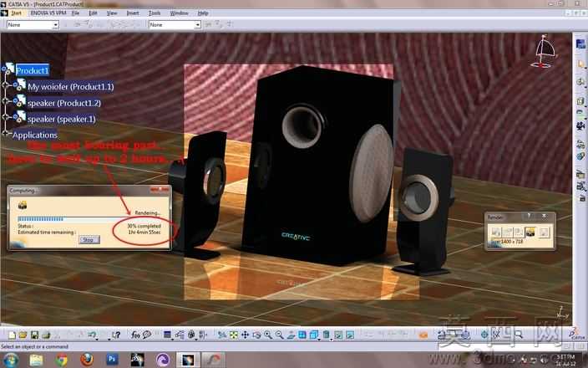Click the 3D compass in the viewport corner

544,52
